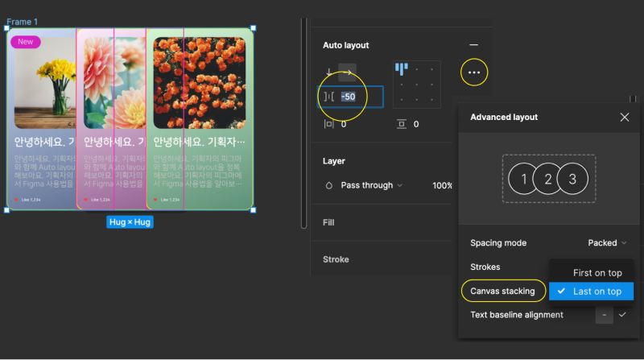Click the Layer section header
Viewport: 644px width, 360px height.
[333, 161]
